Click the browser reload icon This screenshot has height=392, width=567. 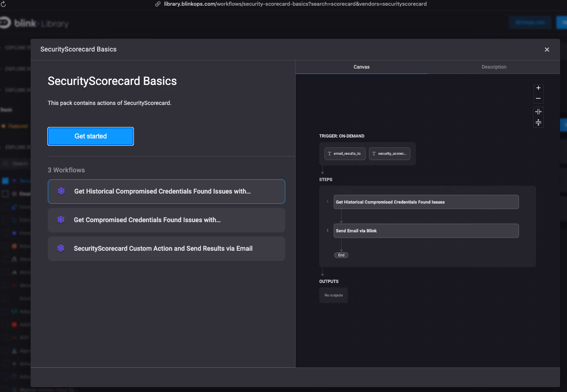click(x=3, y=4)
